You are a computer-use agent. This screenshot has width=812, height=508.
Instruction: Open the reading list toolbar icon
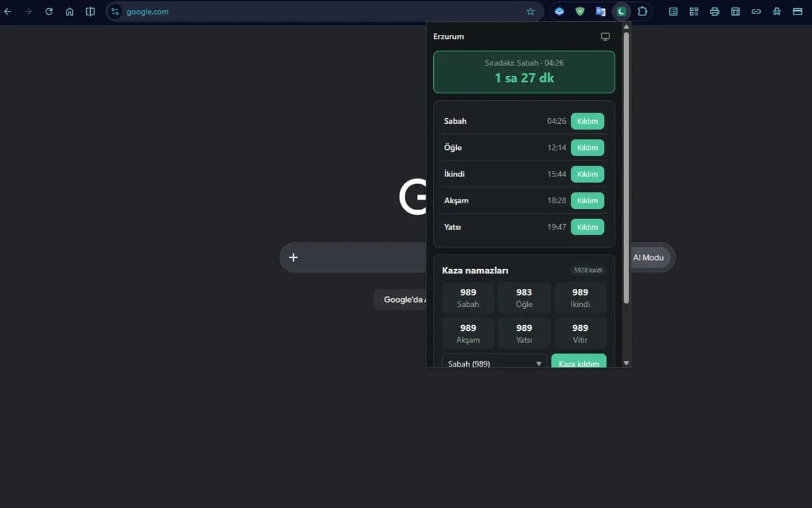(x=673, y=11)
